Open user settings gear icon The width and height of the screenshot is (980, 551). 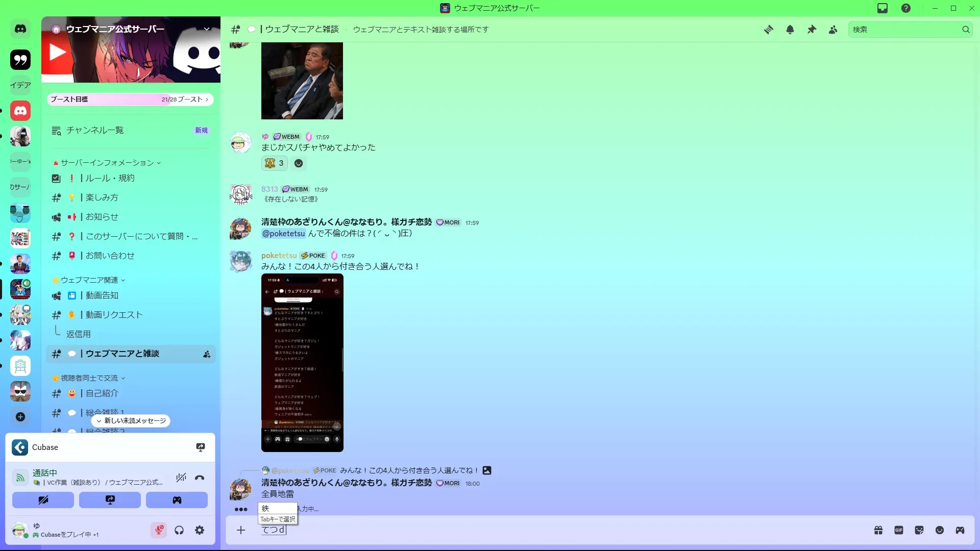tap(200, 530)
